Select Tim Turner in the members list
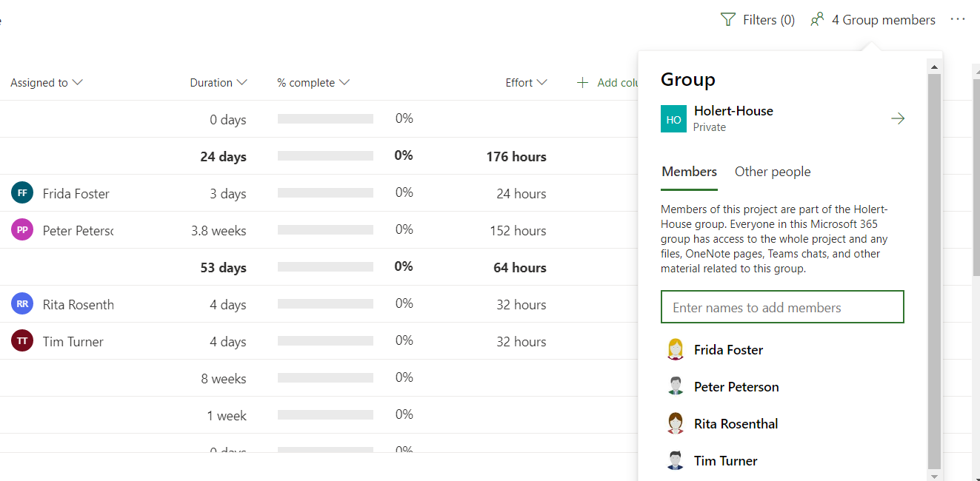This screenshot has height=481, width=980. point(726,461)
